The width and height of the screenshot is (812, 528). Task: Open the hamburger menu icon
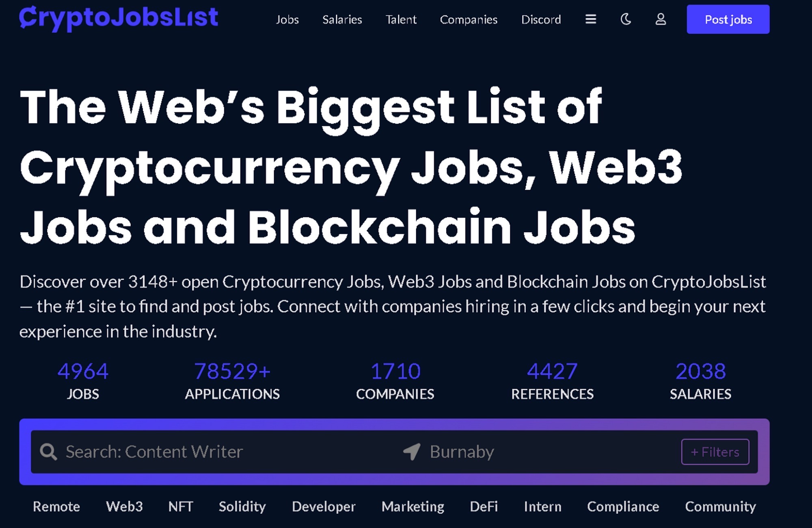[x=591, y=19]
